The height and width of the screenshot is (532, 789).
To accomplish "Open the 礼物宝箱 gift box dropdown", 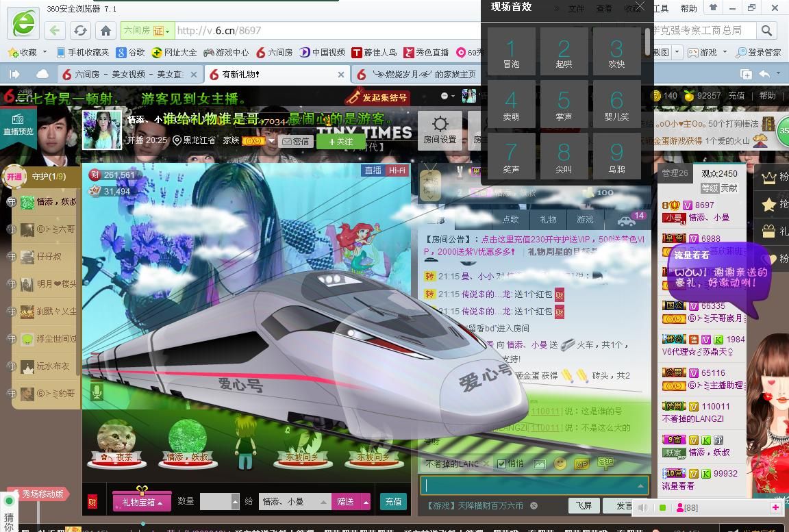I will (x=142, y=502).
